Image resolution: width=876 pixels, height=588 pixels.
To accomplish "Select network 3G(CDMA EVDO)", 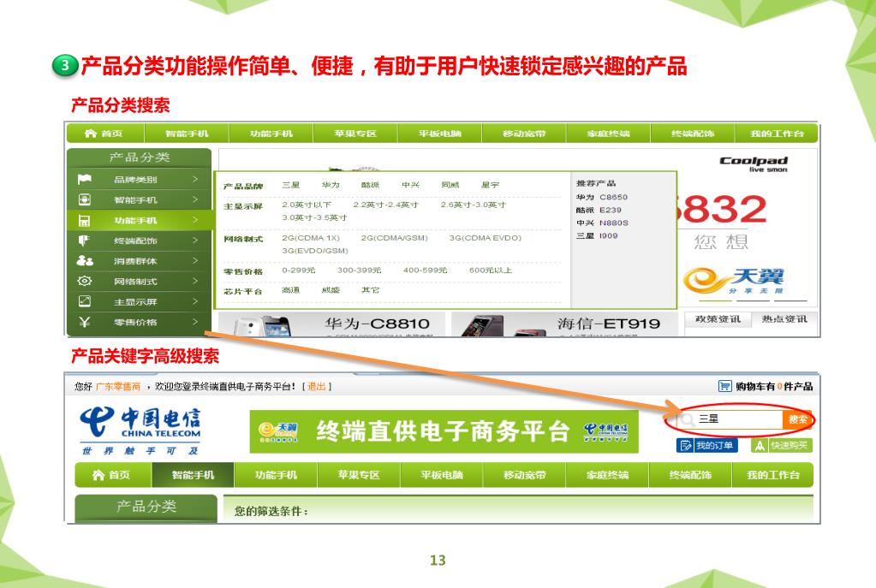I will click(x=485, y=238).
